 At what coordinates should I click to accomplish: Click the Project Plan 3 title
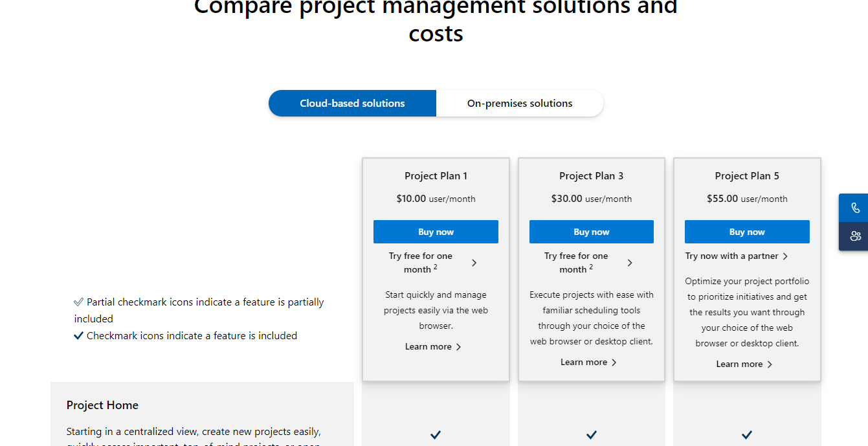coord(592,176)
